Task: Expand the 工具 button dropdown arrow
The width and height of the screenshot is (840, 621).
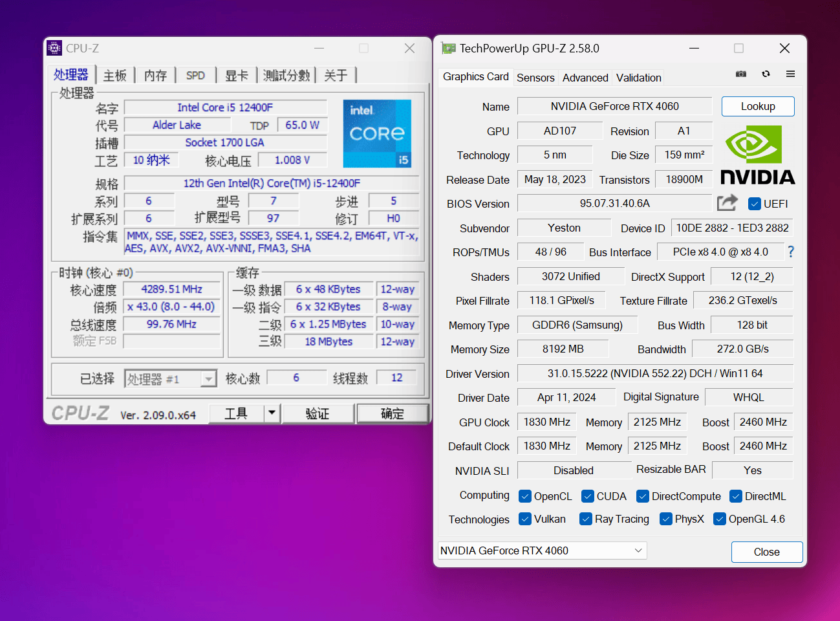Action: 272,413
